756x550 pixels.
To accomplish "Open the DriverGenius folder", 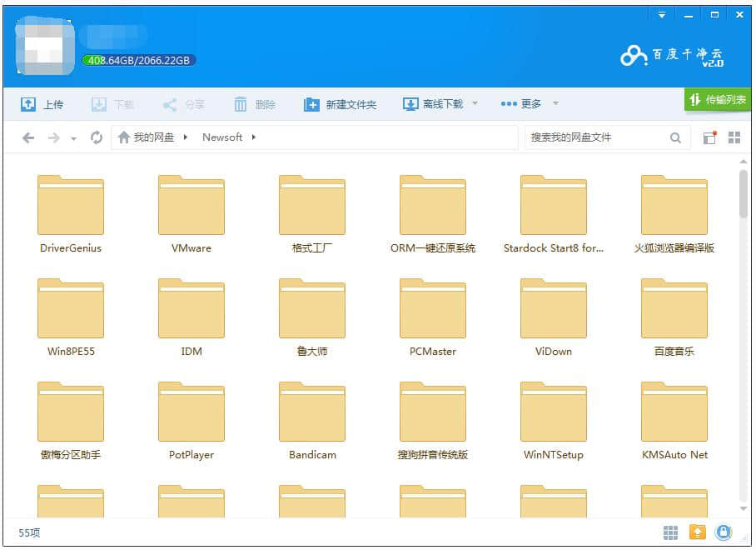I will [71, 205].
